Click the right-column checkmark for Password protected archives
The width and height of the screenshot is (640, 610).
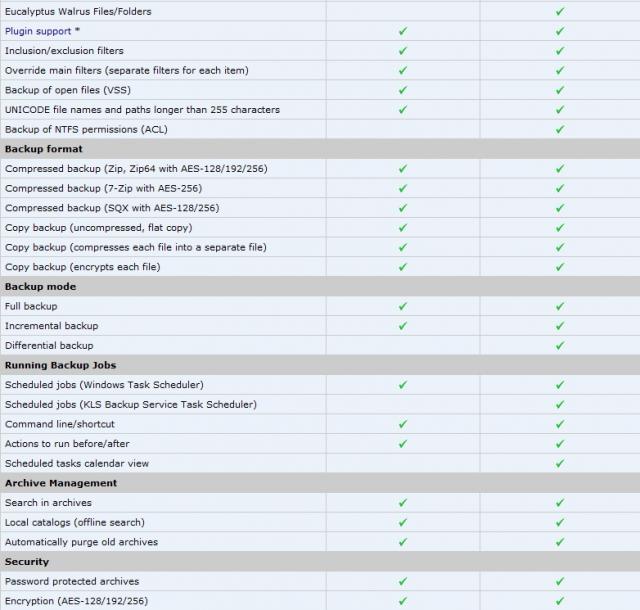tap(560, 581)
